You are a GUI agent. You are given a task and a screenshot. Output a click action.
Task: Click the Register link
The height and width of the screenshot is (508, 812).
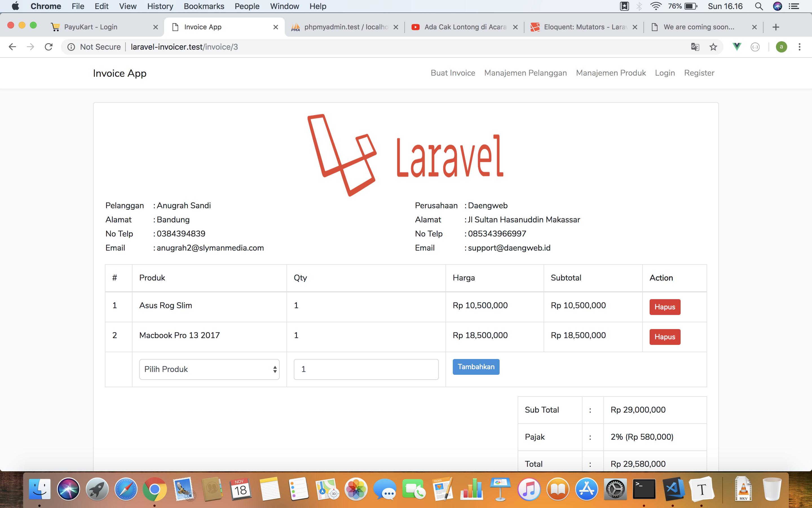[699, 73]
